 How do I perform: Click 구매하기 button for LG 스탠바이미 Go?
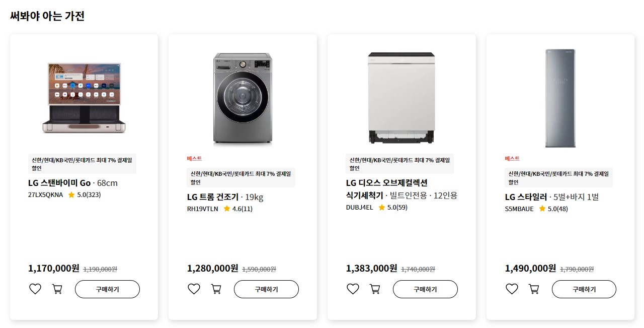tap(107, 289)
